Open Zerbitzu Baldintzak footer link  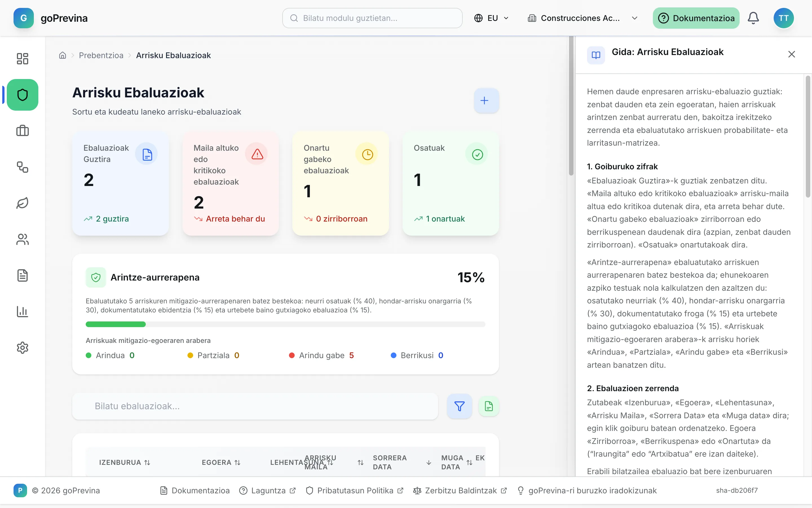tap(460, 491)
